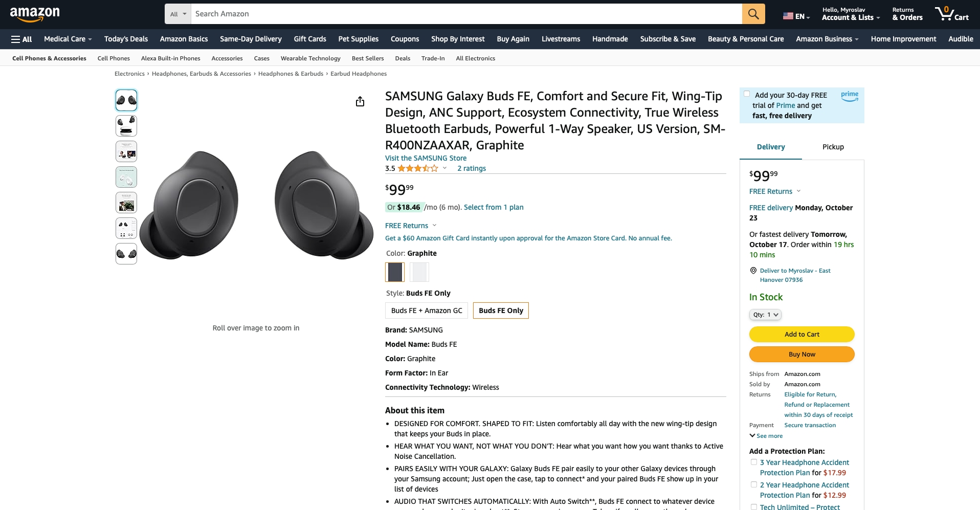Open the shopping cart icon

click(x=951, y=14)
